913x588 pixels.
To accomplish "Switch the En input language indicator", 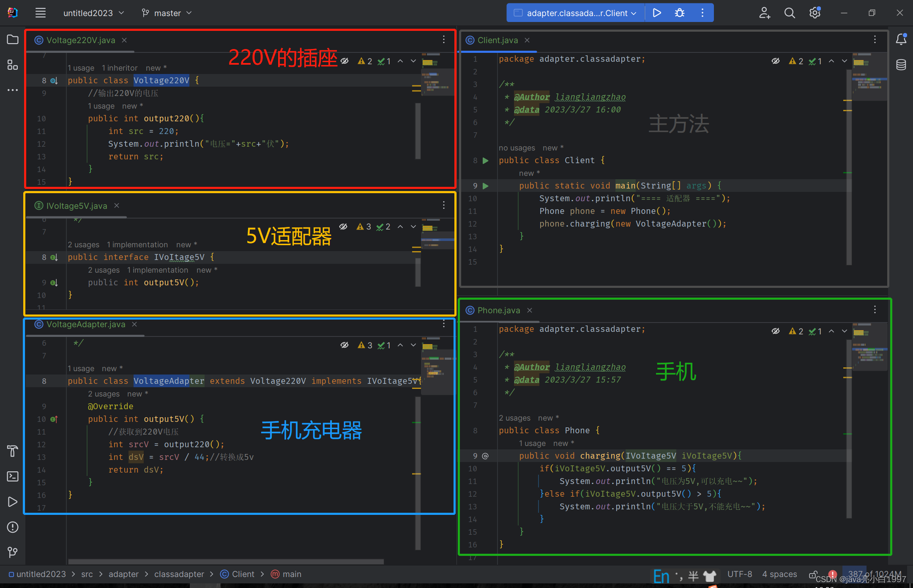I will click(662, 576).
